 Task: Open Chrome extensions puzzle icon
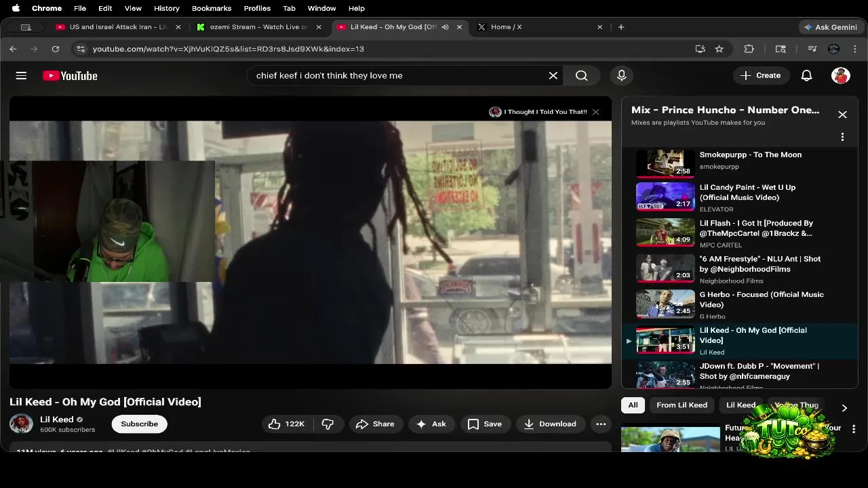749,49
